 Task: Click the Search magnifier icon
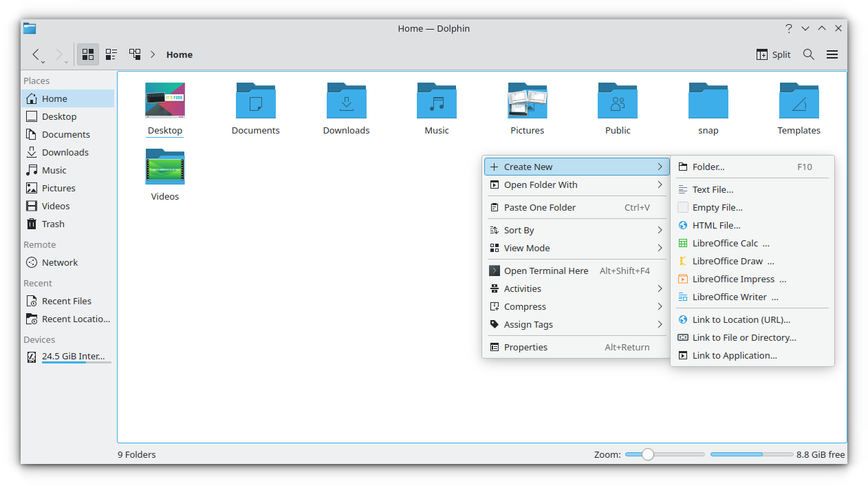click(809, 54)
